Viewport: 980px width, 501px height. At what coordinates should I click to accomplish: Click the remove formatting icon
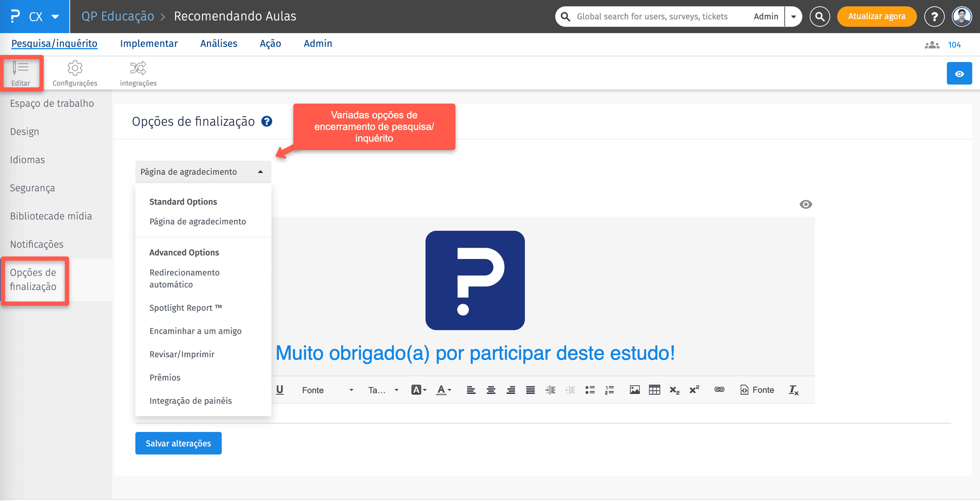coord(794,390)
